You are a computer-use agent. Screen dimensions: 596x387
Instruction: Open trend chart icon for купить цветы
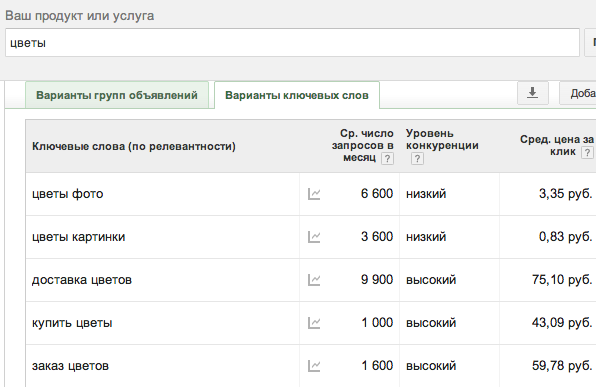(x=314, y=323)
